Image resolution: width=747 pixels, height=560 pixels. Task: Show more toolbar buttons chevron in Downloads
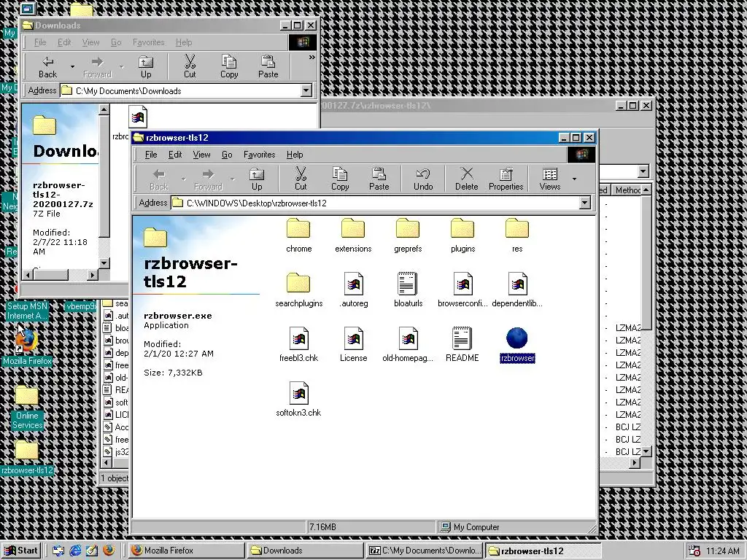[x=311, y=57]
